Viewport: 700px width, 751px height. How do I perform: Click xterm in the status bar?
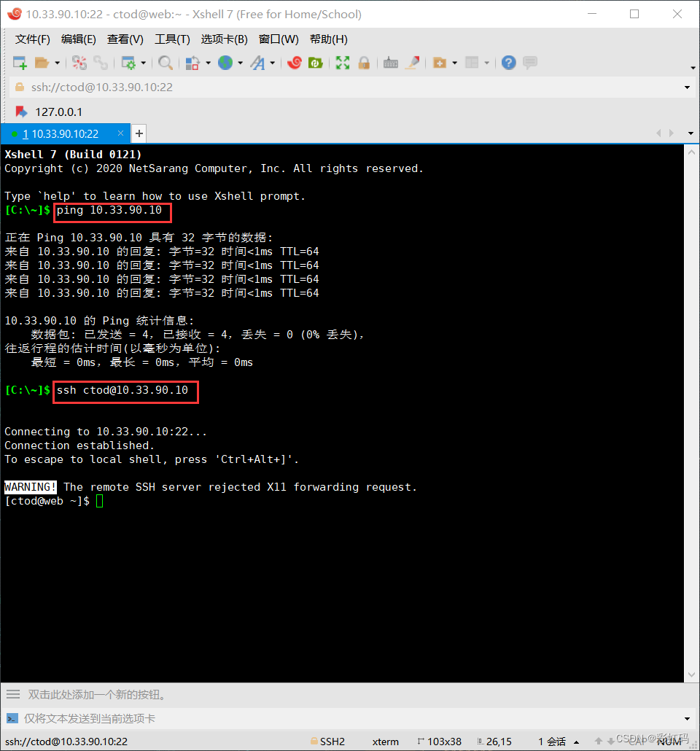click(385, 742)
